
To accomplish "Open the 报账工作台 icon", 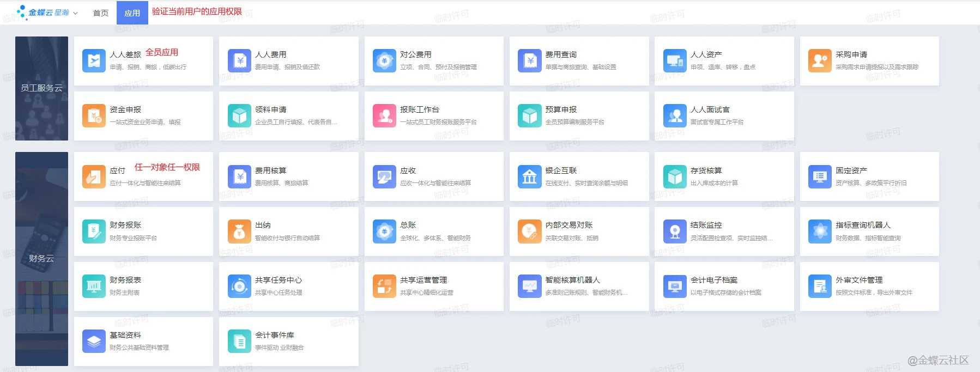I will click(x=384, y=115).
